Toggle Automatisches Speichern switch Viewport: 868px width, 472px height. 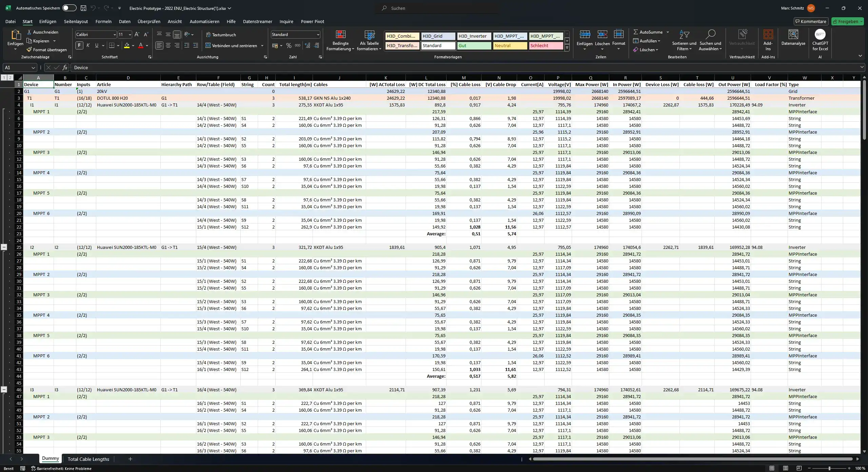click(69, 8)
